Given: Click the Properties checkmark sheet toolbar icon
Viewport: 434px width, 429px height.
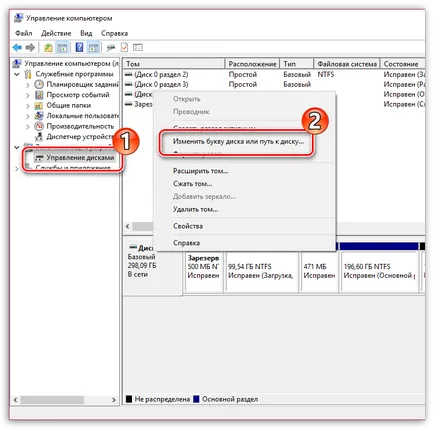Looking at the screenshot, I should (125, 48).
